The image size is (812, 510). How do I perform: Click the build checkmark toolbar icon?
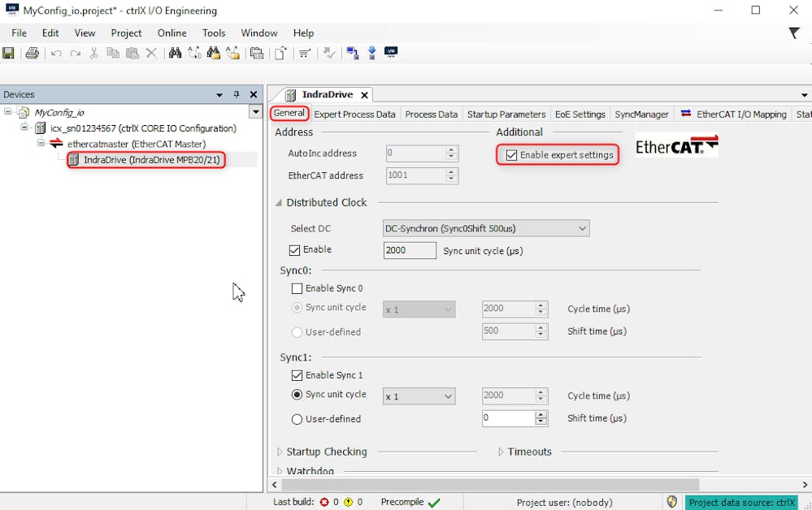pyautogui.click(x=329, y=53)
